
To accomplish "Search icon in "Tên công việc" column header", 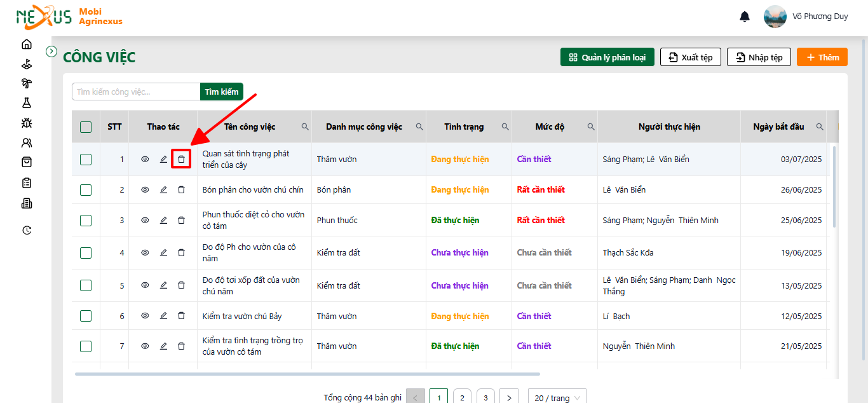I will tap(305, 126).
